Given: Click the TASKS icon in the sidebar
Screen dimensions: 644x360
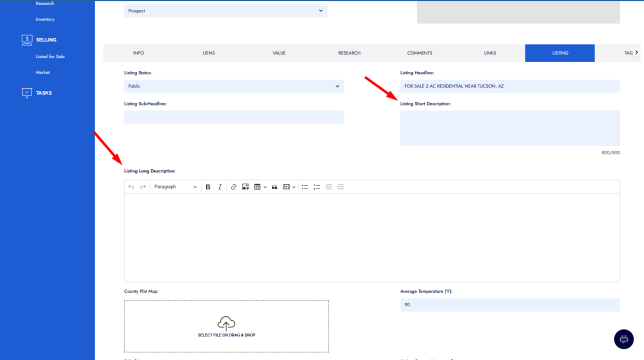Looking at the screenshot, I should click(x=27, y=93).
